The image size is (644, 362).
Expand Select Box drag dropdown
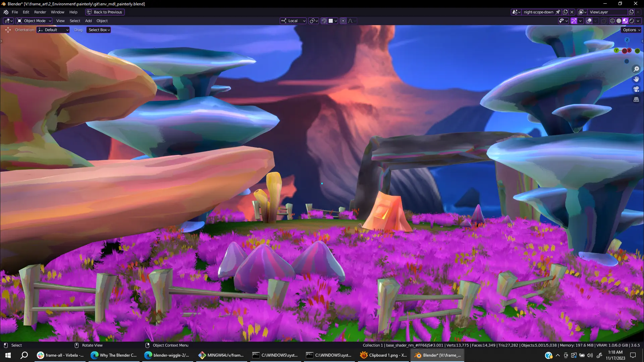click(99, 30)
